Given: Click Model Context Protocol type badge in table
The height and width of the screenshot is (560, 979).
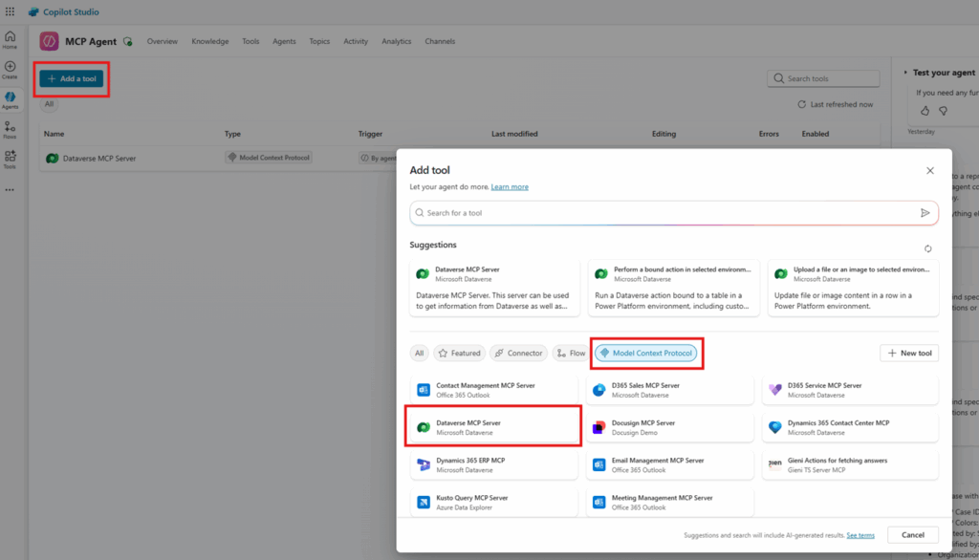Looking at the screenshot, I should (x=269, y=158).
